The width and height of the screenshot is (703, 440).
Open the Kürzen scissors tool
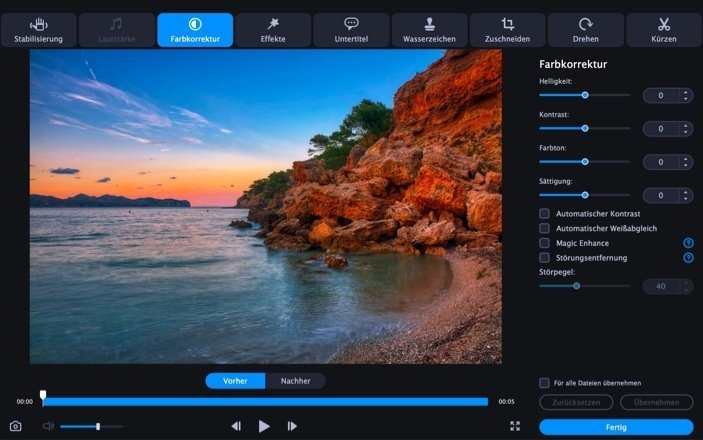coord(664,30)
